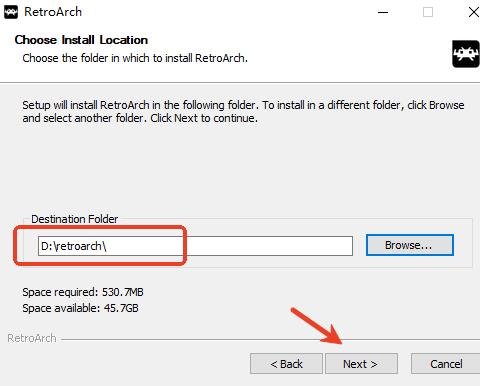The height and width of the screenshot is (386, 480).
Task: Close the RetroArch installer window
Action: tap(473, 12)
